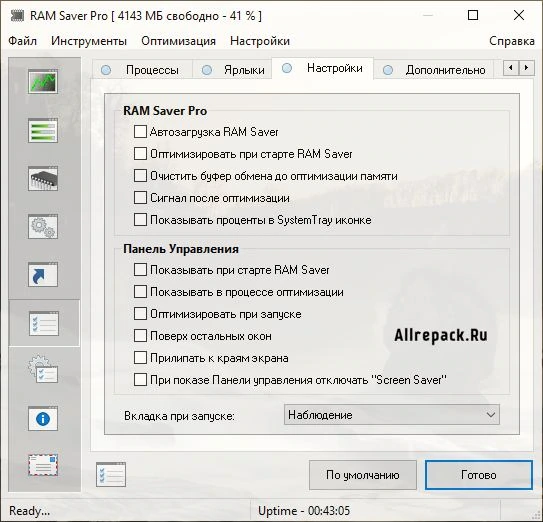
Task: Click the По умолчанию button
Action: (363, 475)
